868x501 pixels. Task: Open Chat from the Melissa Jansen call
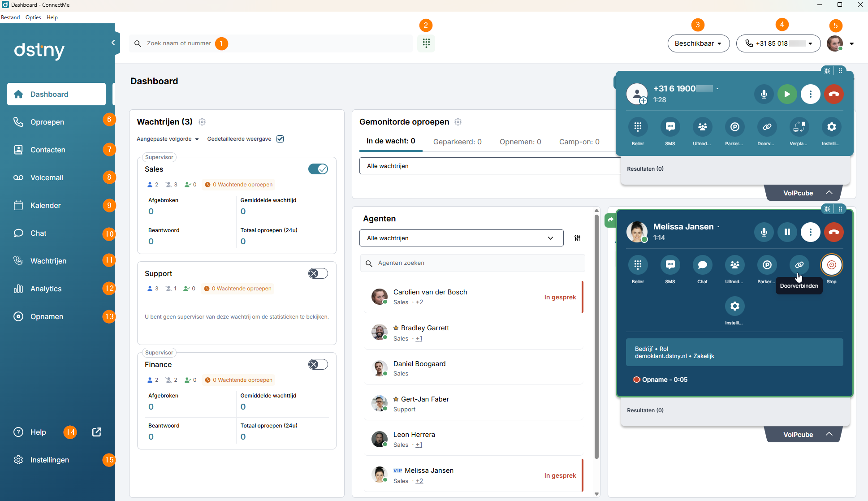pos(702,265)
